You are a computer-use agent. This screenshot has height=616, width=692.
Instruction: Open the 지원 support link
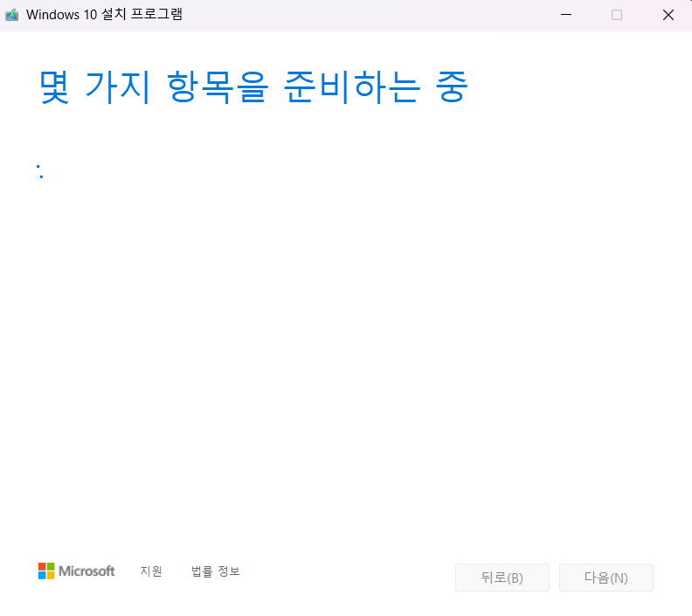[151, 571]
